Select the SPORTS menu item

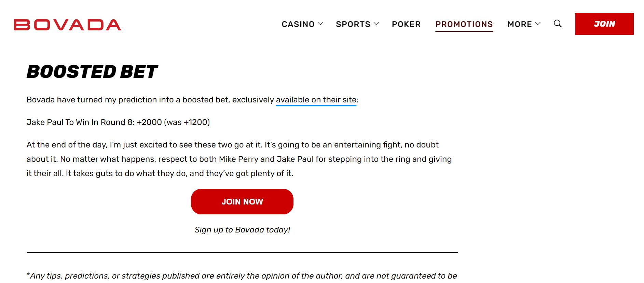point(353,24)
